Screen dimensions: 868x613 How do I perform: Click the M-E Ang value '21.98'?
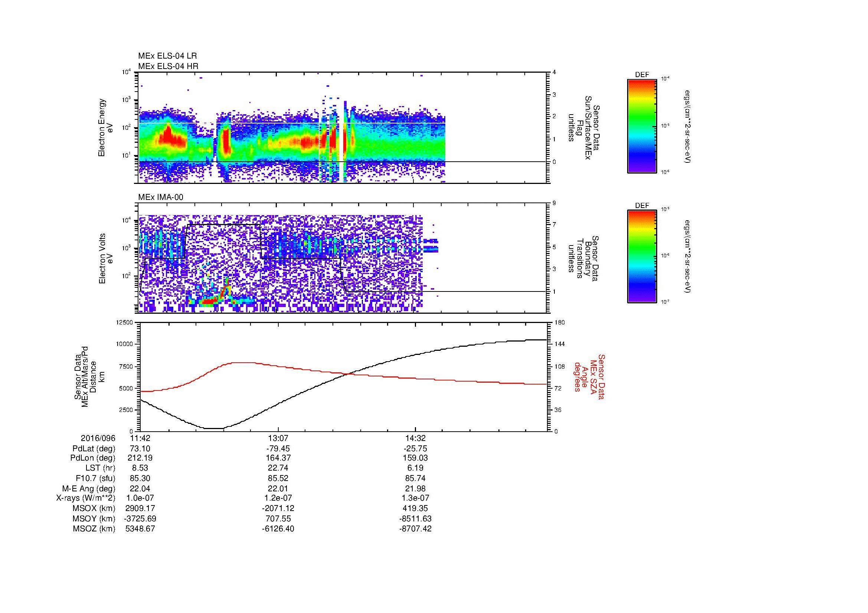coord(415,488)
